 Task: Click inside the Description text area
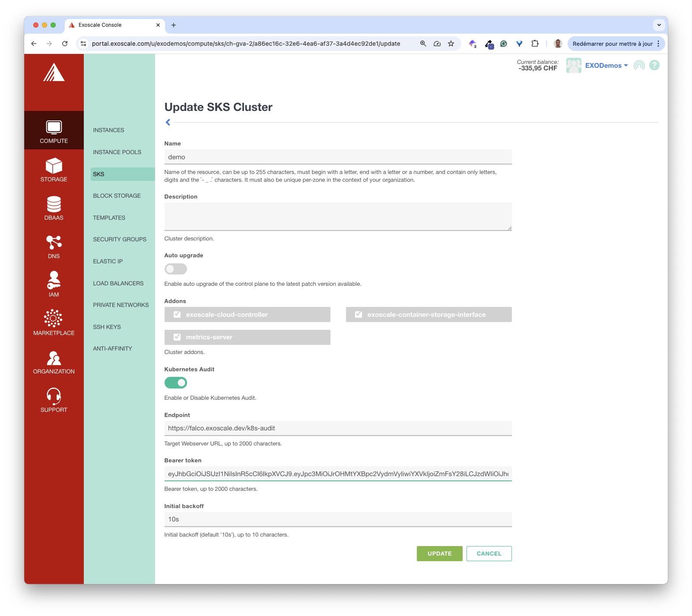pos(337,216)
